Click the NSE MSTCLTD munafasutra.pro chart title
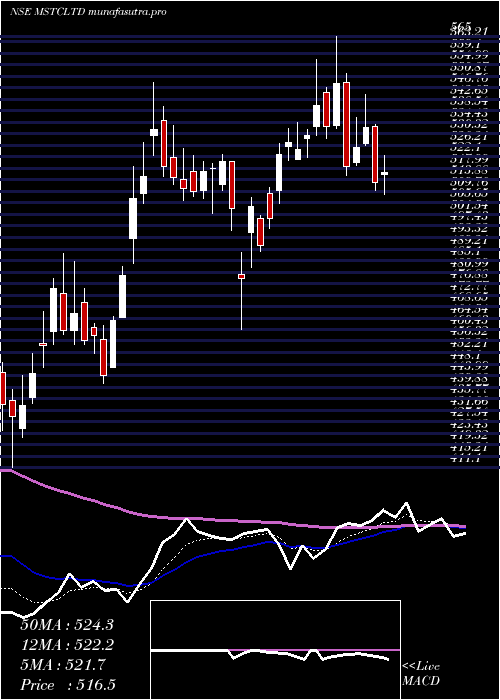The image size is (500, 700). [88, 12]
